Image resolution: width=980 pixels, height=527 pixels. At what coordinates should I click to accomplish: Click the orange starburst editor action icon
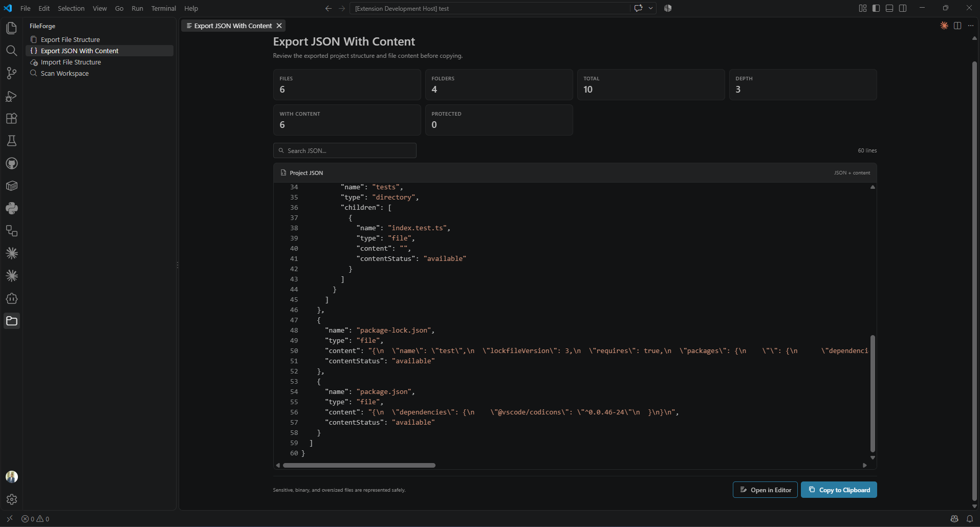pos(944,26)
